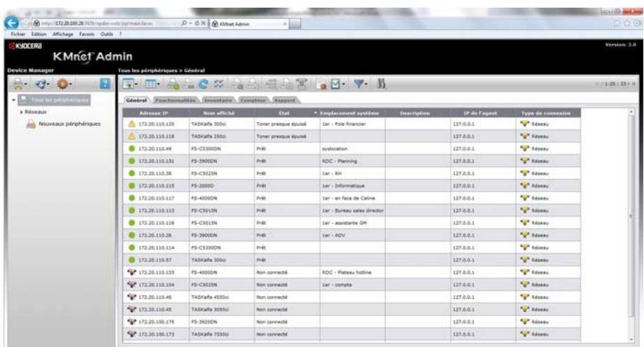This screenshot has width=644, height=347.
Task: Click the blue refresh icon in toolbar
Action: (203, 84)
